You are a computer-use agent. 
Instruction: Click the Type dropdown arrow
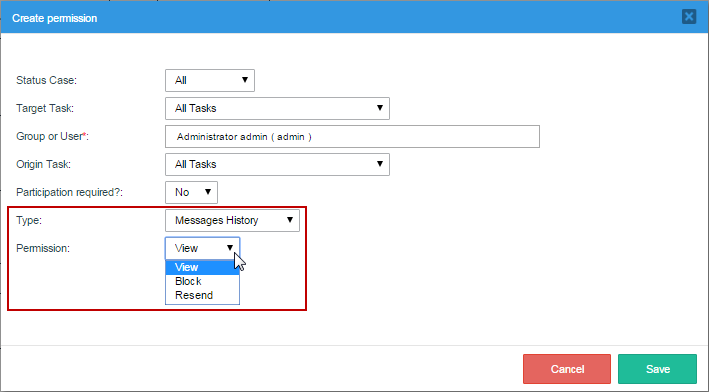pos(290,220)
